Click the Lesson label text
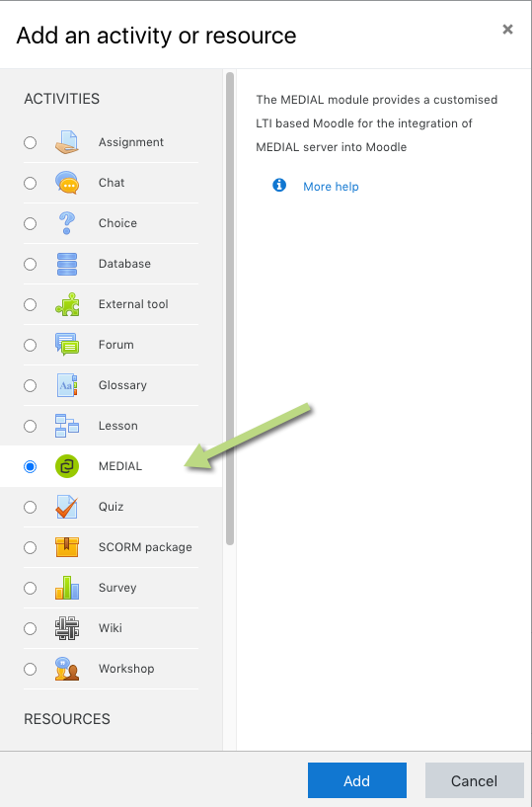The height and width of the screenshot is (807, 532). [x=117, y=426]
